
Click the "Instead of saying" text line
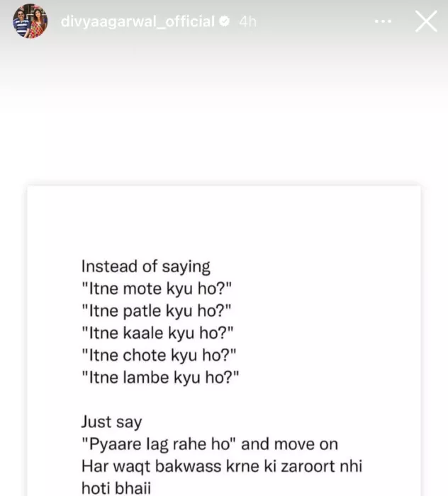pyautogui.click(x=145, y=267)
